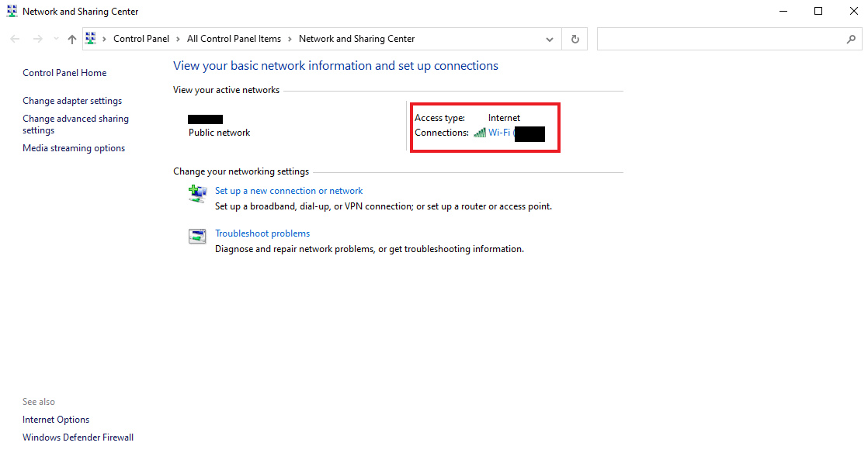Click inside the Control Panel search field
Screen dimensions: 868x453
click(718, 39)
